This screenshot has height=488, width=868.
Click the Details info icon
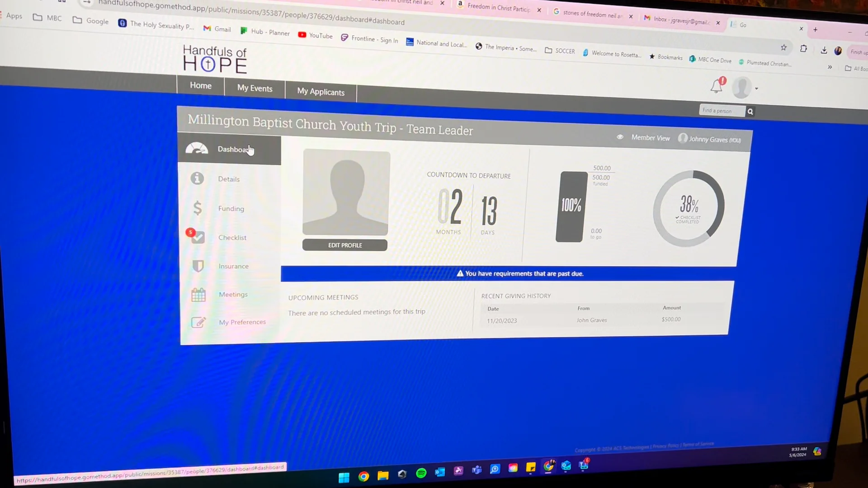(197, 178)
